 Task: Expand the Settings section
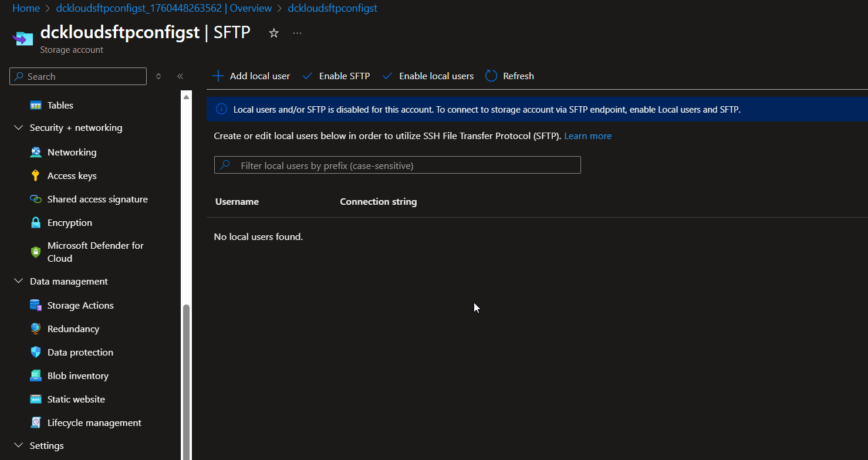[18, 446]
